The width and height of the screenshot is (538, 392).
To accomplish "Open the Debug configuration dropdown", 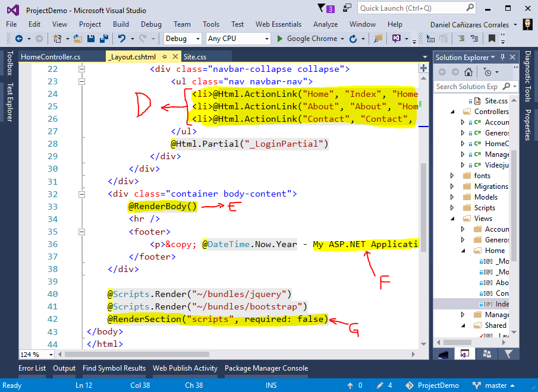I will [183, 39].
